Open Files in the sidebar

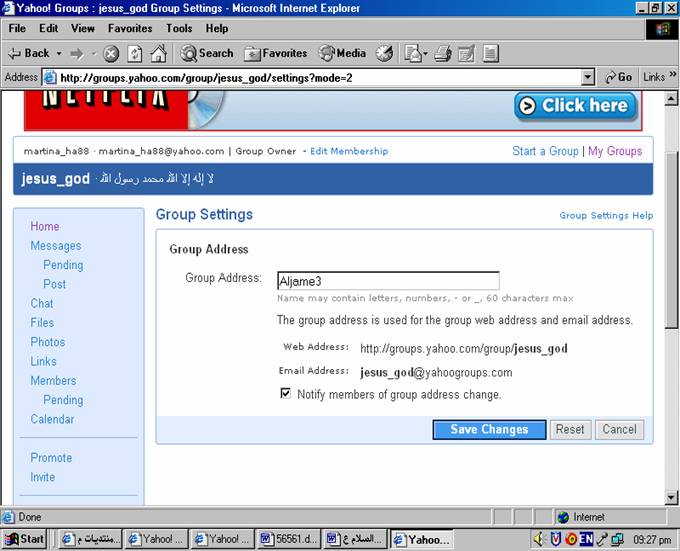[42, 323]
